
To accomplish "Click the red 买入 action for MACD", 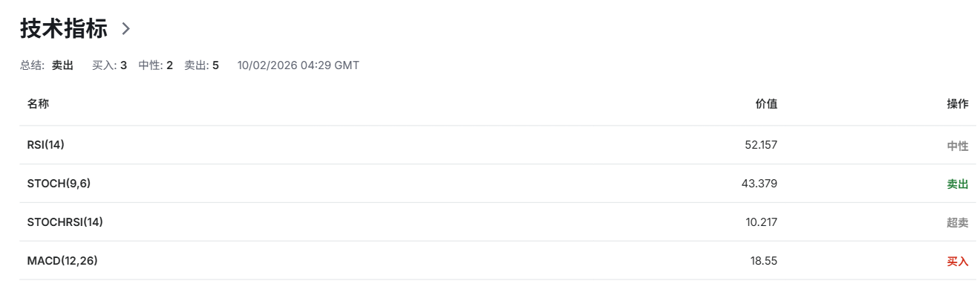I will [958, 262].
